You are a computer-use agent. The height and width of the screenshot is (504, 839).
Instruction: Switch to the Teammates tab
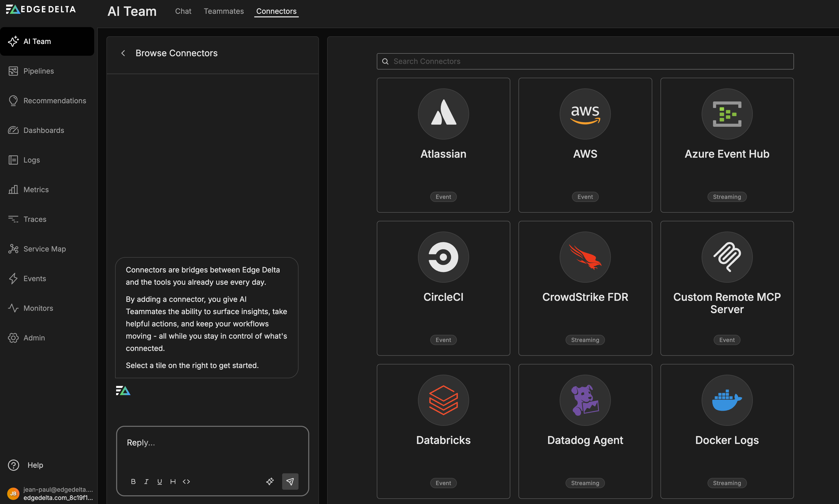[224, 11]
